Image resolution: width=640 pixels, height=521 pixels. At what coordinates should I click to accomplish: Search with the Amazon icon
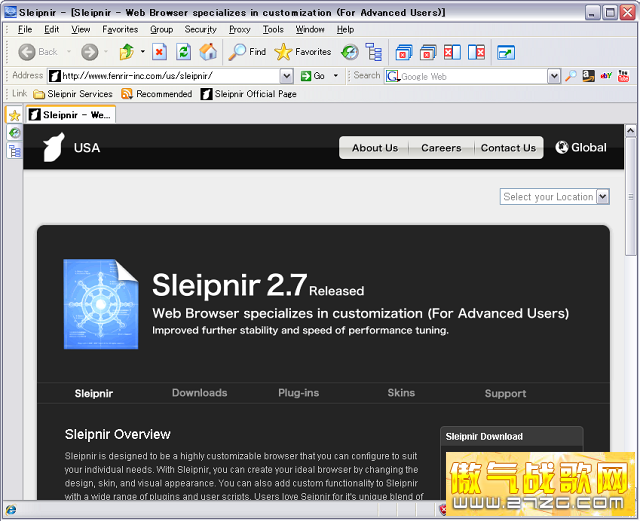pos(588,76)
